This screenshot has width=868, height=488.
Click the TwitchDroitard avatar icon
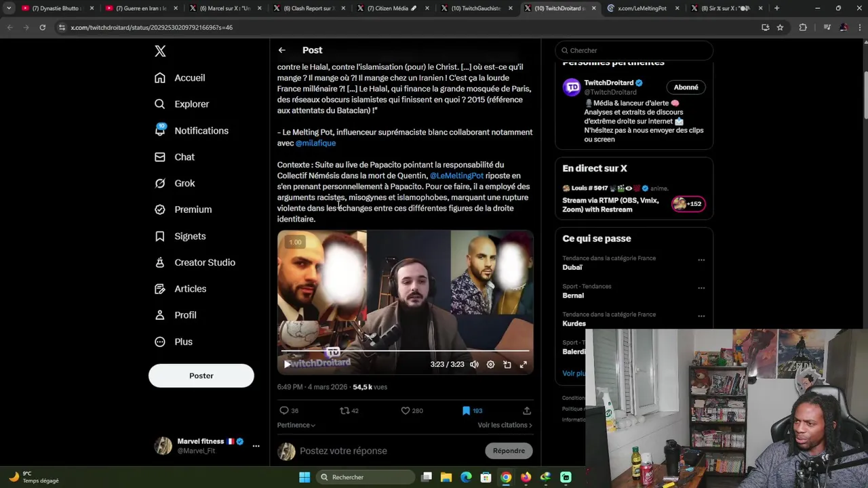click(572, 87)
